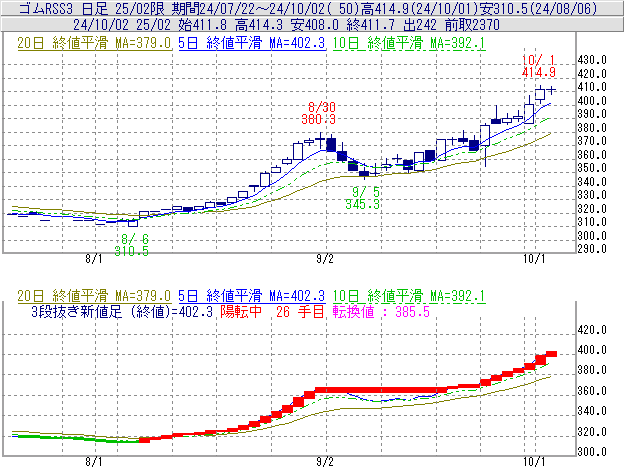The image size is (624, 475).
Task: Click the lower chart's 5日 終値平滑 MA=402.3 legend
Action: [x=252, y=296]
